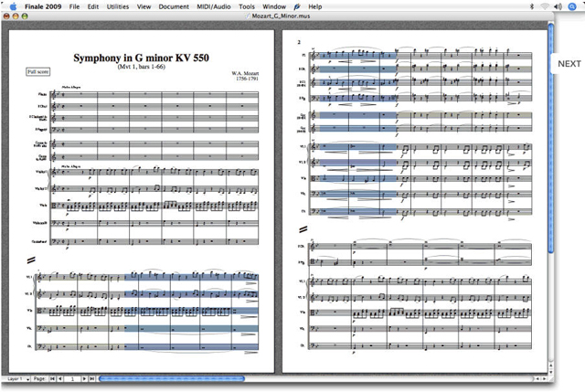Image resolution: width=585 pixels, height=392 pixels.
Task: Click the page number 2 label
Action: click(299, 42)
